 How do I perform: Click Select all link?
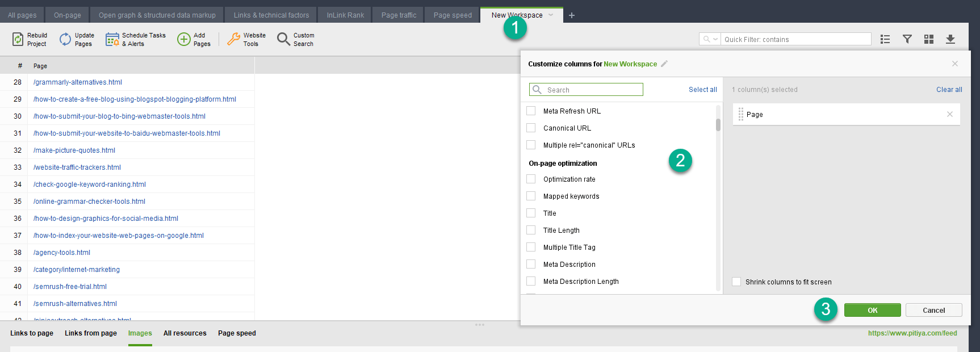(703, 90)
